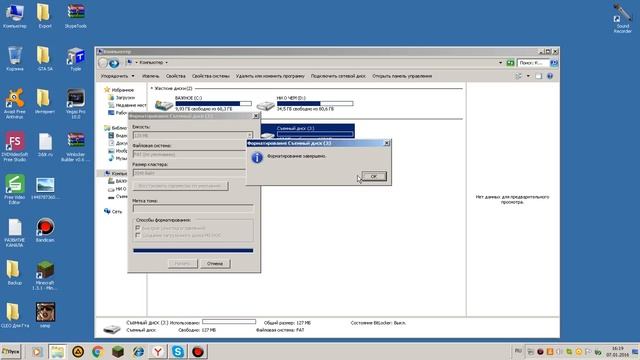Click Свойства in the Explorer toolbar

(176, 76)
